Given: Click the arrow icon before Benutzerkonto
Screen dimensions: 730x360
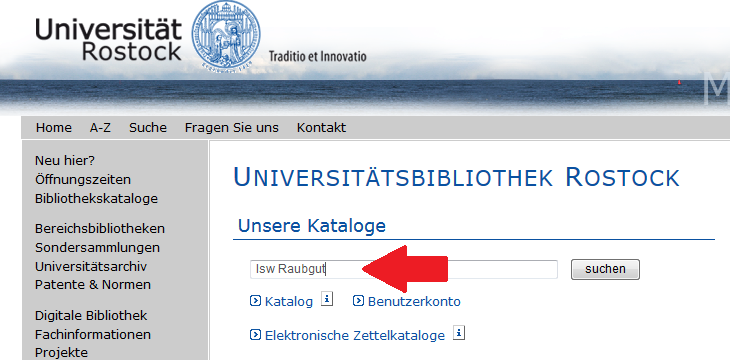Looking at the screenshot, I should coord(358,301).
